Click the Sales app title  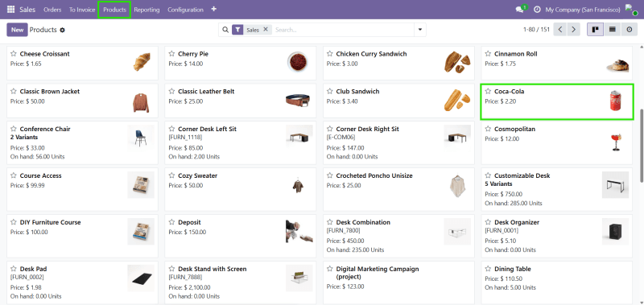click(x=27, y=10)
